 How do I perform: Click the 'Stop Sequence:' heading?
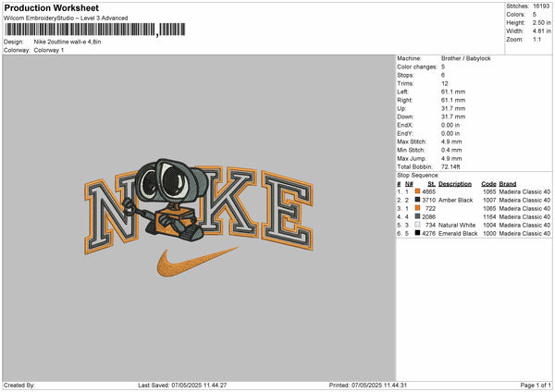click(418, 176)
